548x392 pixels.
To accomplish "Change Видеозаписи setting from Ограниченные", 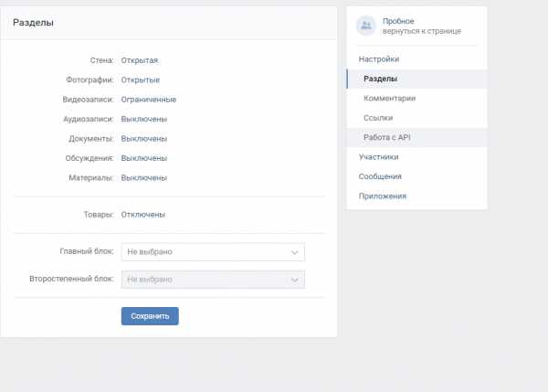I will [149, 100].
